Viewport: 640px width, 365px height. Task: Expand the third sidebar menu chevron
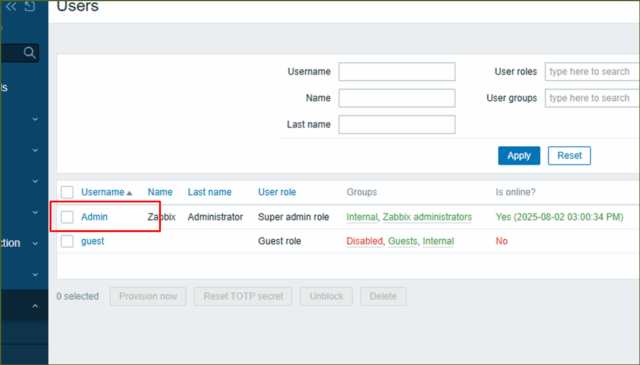36,181
